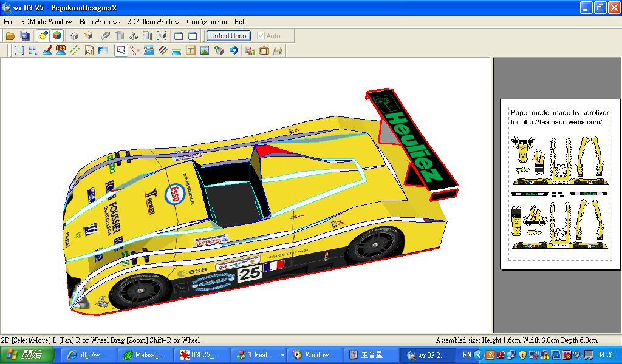Screen dimensions: 622x364
Task: Click the Open file folder icon
Action: point(10,36)
